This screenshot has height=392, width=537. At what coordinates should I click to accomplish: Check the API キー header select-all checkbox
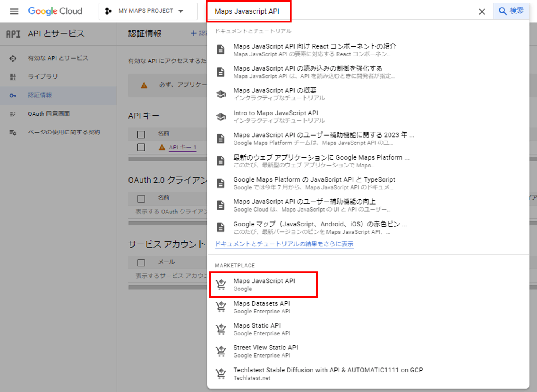tap(141, 134)
